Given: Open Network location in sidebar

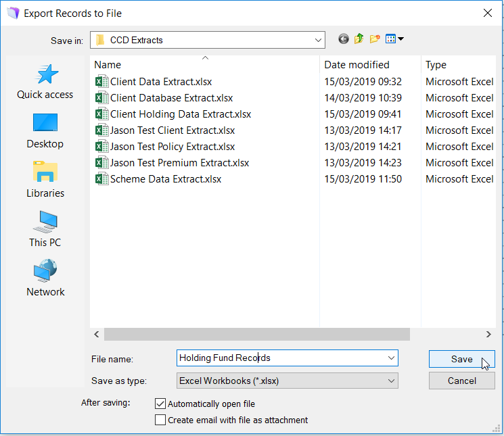Looking at the screenshot, I should (45, 279).
